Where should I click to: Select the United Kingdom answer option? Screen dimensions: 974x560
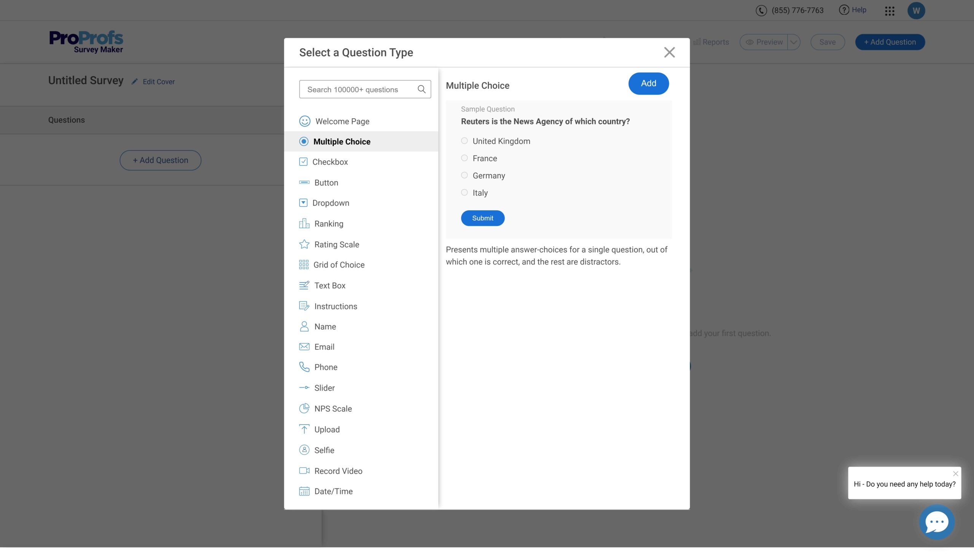point(464,141)
